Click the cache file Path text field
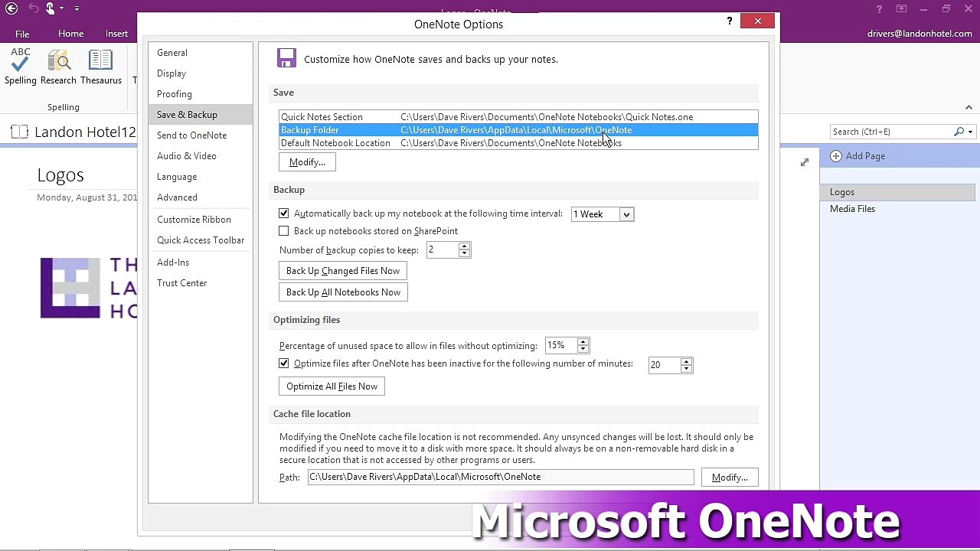 pyautogui.click(x=501, y=477)
